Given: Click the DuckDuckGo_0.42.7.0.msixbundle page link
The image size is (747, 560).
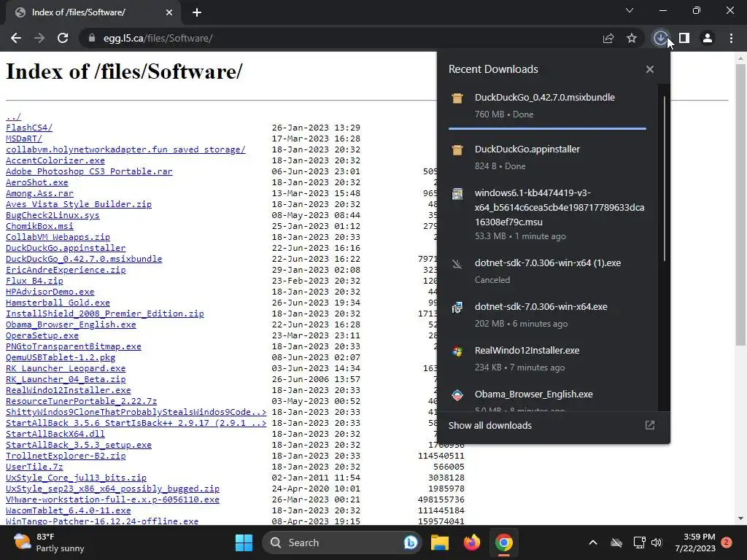Looking at the screenshot, I should 84,259.
